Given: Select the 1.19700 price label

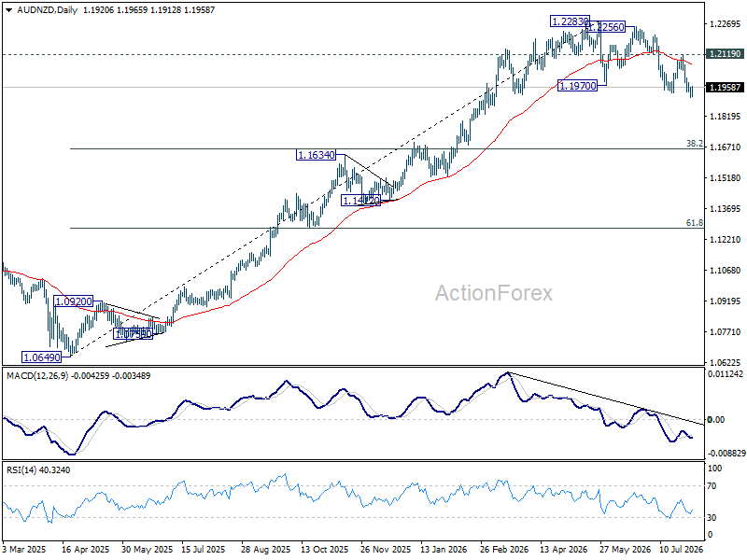Looking at the screenshot, I should click(577, 86).
